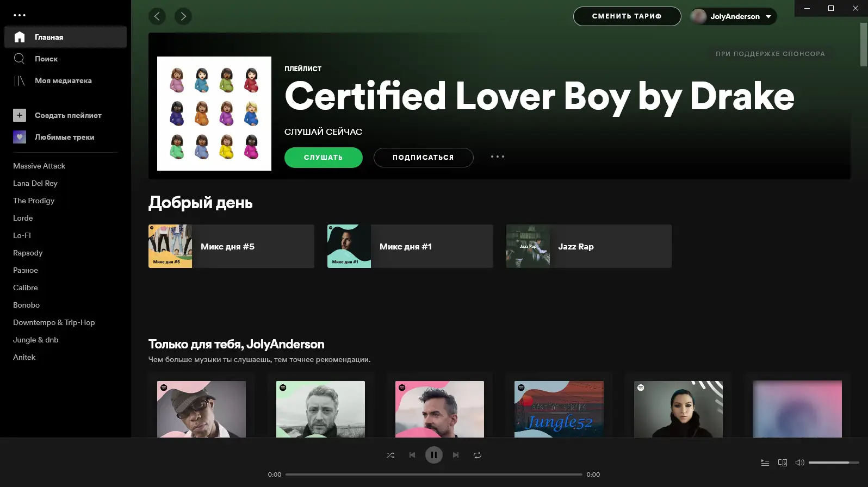Viewport: 868px width, 487px height.
Task: Click the Сменить тариф button
Action: (627, 16)
